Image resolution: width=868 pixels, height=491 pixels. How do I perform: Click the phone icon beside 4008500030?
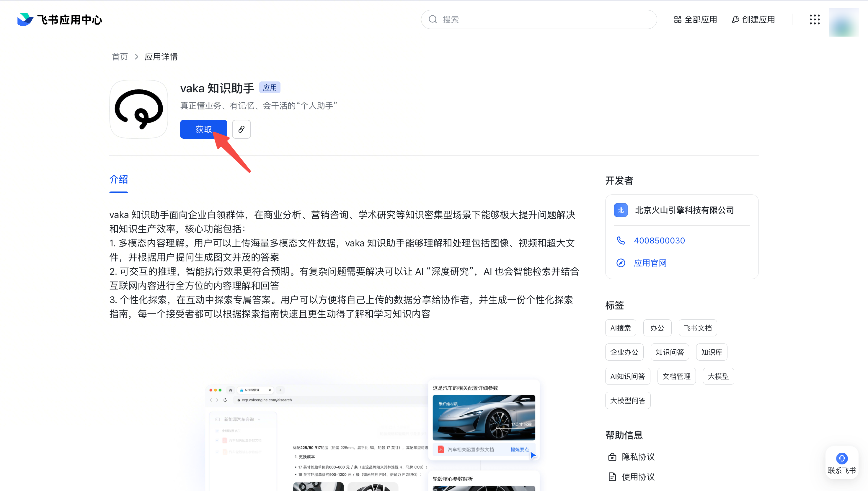[621, 240]
